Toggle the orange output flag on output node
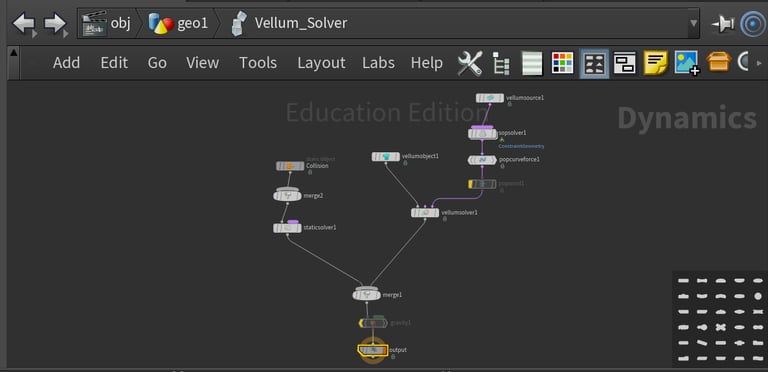This screenshot has width=768, height=372. 385,350
